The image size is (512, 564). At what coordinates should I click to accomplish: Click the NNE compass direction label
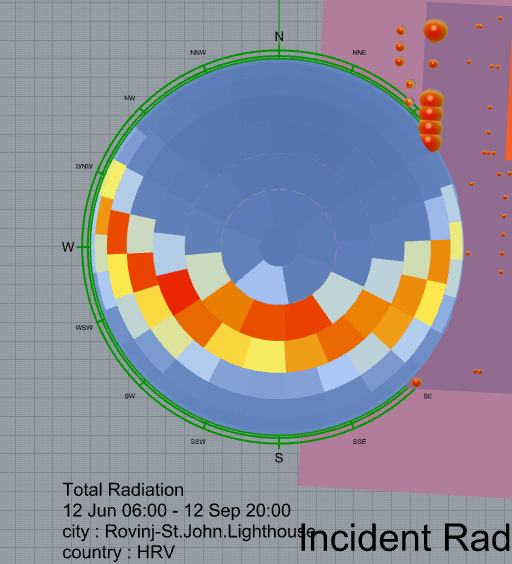(x=359, y=53)
